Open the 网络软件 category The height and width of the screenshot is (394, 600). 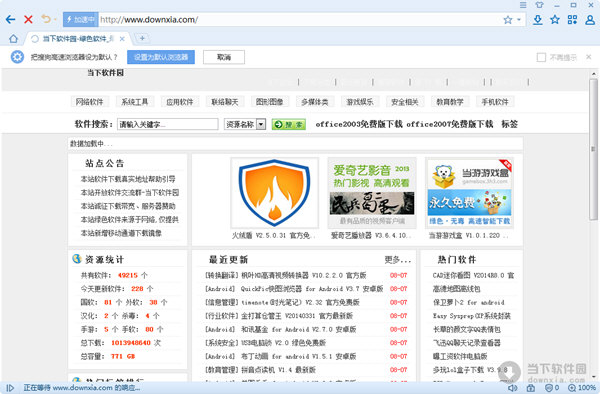click(90, 102)
